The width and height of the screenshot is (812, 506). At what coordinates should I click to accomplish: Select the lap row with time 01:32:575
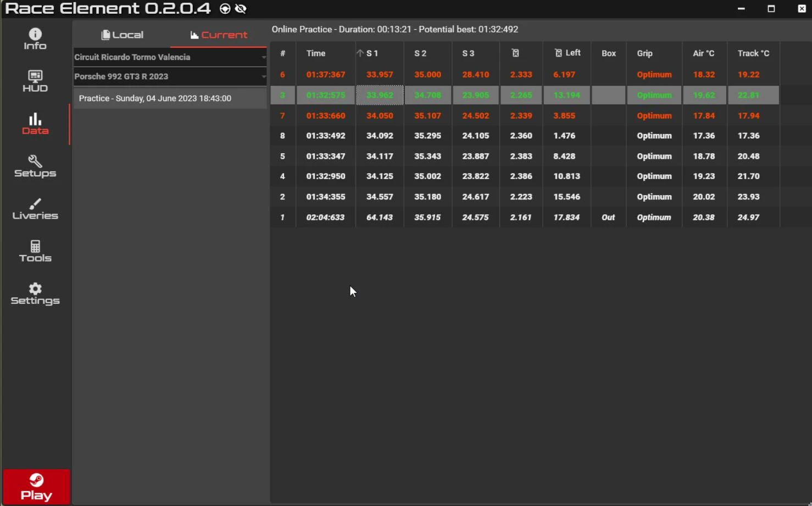(325, 94)
